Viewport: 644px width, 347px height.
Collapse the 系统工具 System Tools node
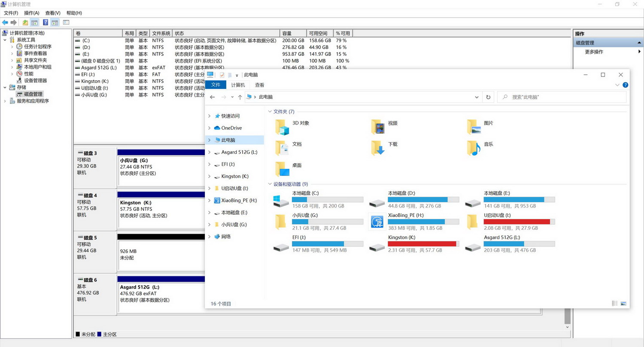(5, 40)
